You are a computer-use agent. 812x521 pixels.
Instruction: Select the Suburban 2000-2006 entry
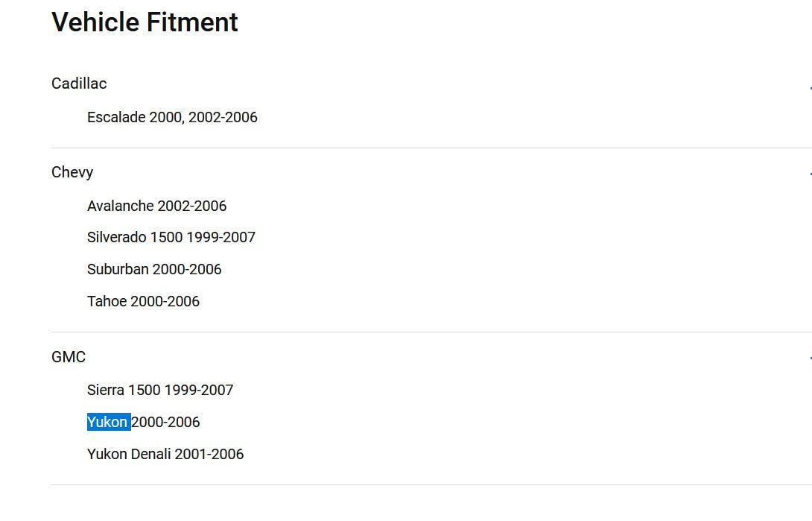click(x=154, y=269)
